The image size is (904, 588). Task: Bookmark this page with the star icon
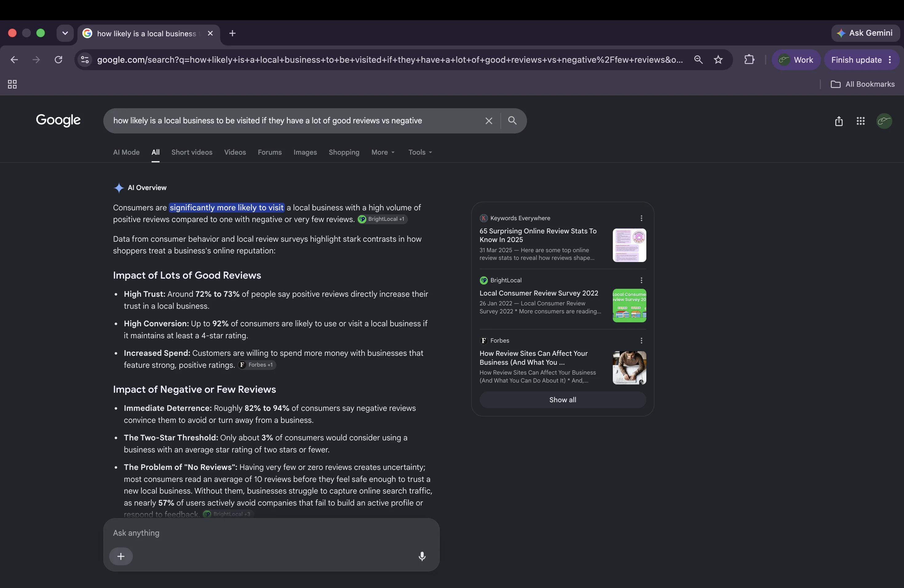coord(718,60)
